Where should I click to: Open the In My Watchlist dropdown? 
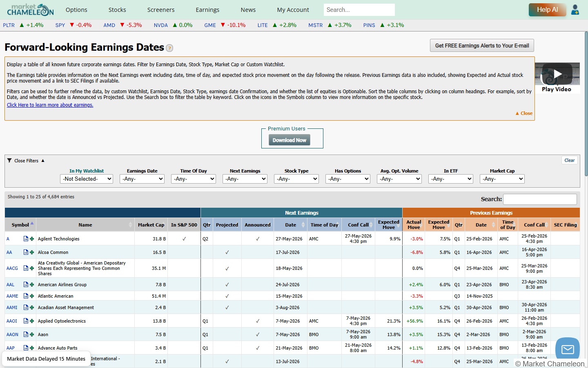(x=87, y=179)
